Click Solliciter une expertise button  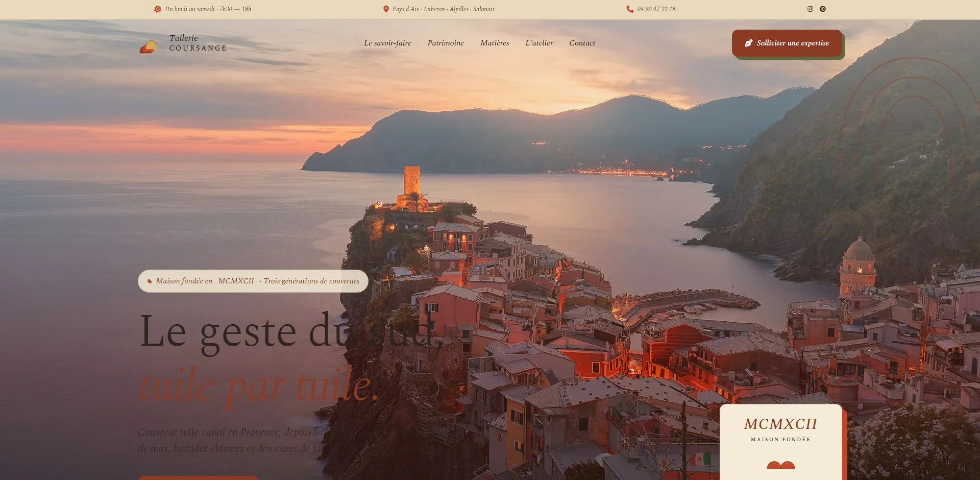click(787, 43)
